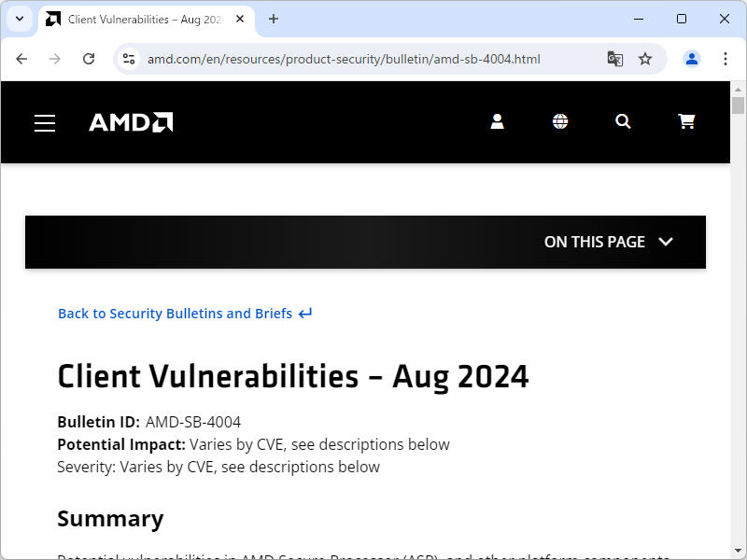
Task: Select the globe language icon
Action: [560, 121]
